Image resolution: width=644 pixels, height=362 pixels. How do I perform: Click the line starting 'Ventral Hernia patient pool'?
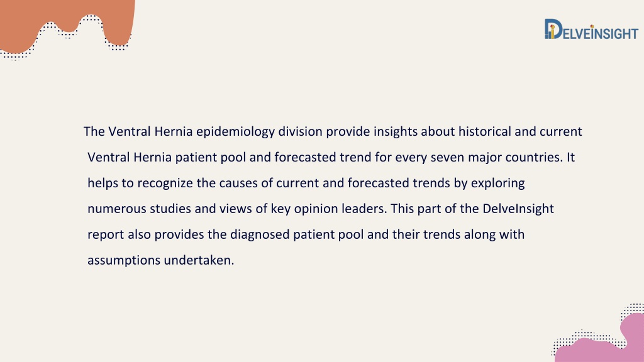click(331, 157)
